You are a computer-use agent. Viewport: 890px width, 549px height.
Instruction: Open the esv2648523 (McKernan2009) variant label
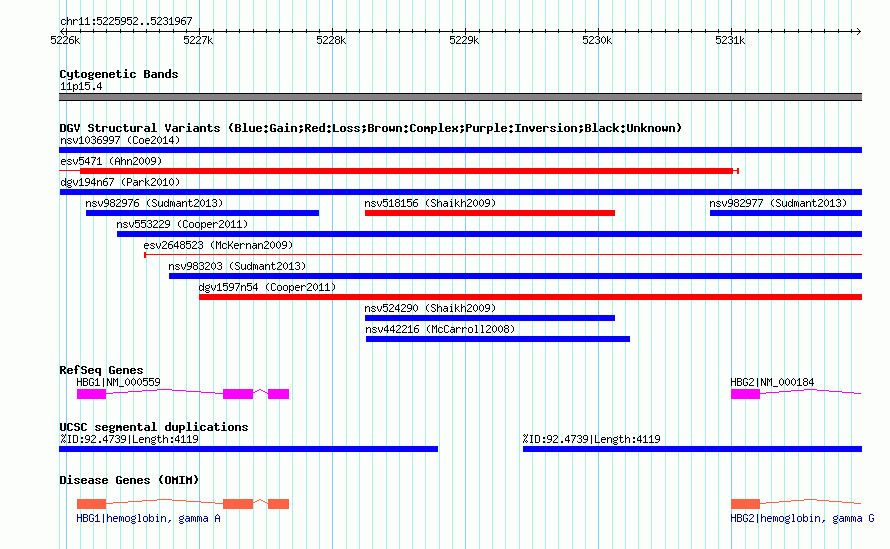[218, 245]
